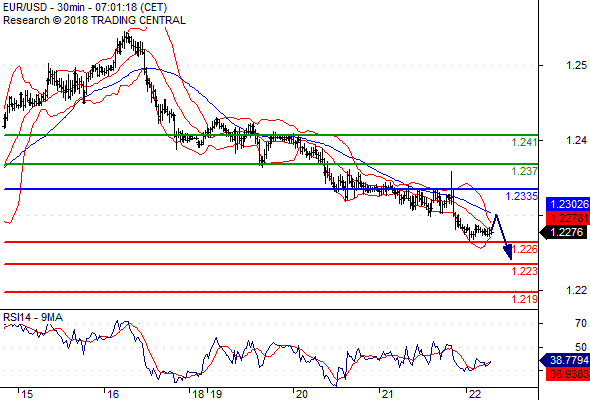Click the 'RSI14 - 9MA' indicator label
The width and height of the screenshot is (590, 400).
coord(33,318)
